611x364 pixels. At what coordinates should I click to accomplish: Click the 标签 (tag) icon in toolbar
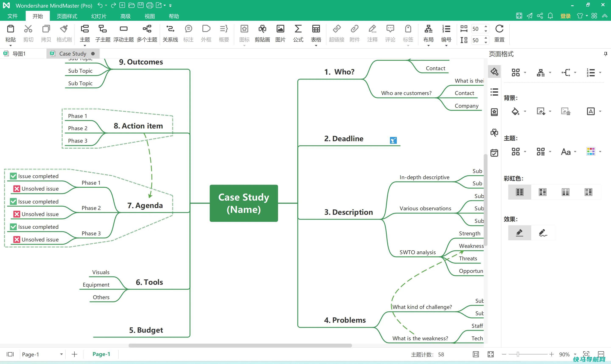[408, 32]
